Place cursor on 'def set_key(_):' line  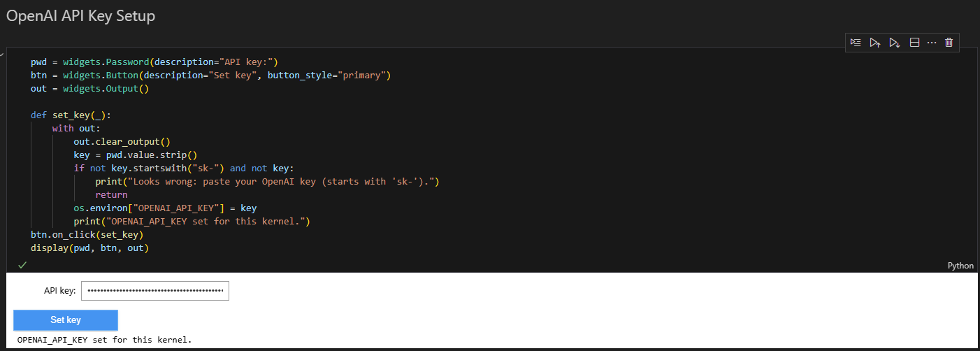pyautogui.click(x=71, y=115)
